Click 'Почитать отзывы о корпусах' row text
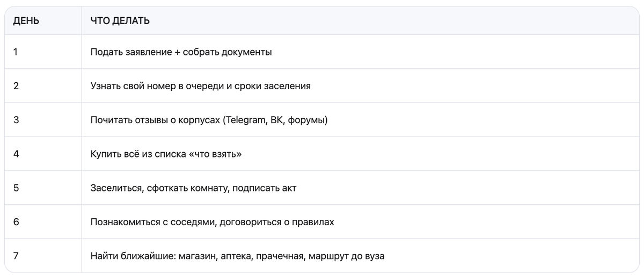Viewport: 644px width, 279px height. (x=209, y=120)
